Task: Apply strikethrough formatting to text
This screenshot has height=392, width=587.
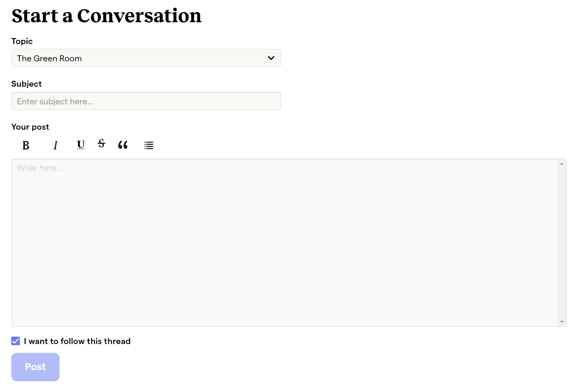Action: tap(102, 143)
